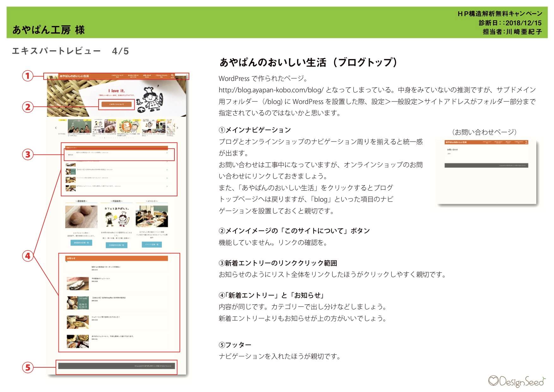Click the circled number 1 annotation marker

click(28, 76)
